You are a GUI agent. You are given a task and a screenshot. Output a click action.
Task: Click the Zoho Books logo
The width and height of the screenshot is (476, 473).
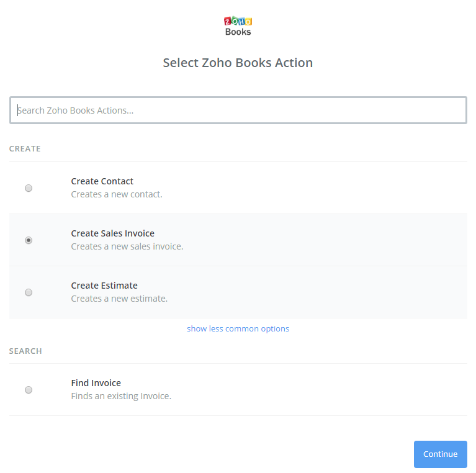238,26
